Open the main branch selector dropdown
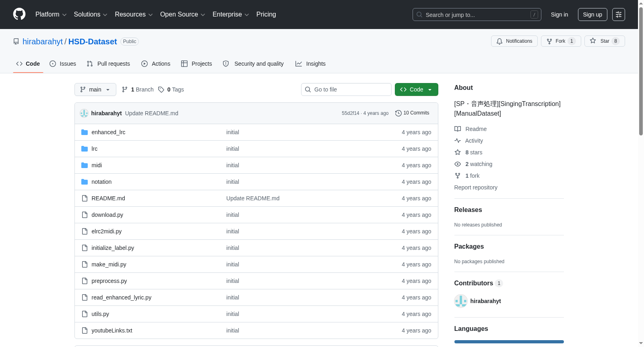The width and height of the screenshot is (644, 347). coord(95,89)
